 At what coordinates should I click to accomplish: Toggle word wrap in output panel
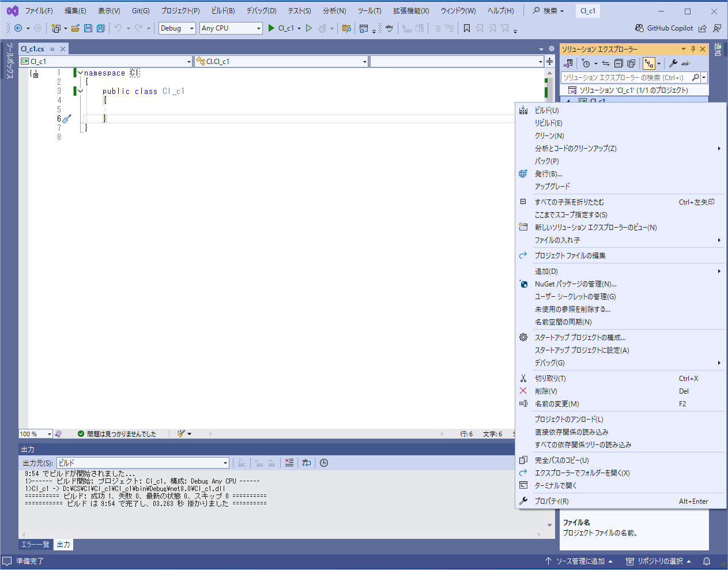tap(307, 463)
